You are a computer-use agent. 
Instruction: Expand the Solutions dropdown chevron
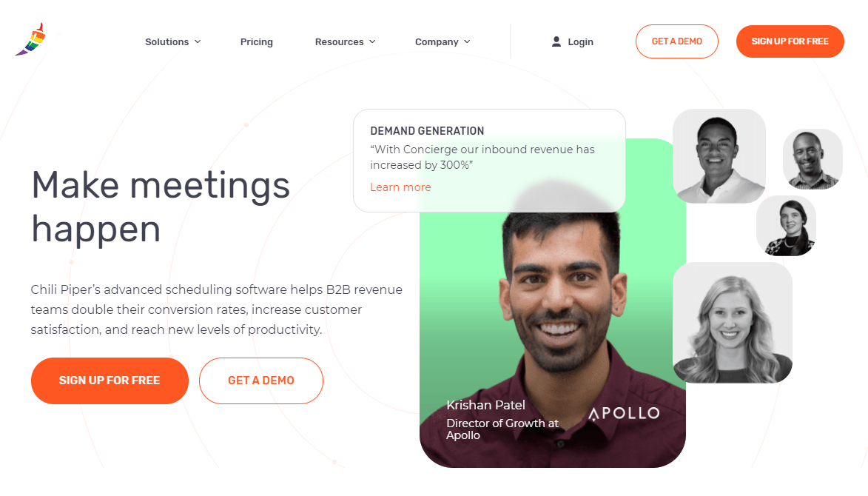tap(198, 41)
